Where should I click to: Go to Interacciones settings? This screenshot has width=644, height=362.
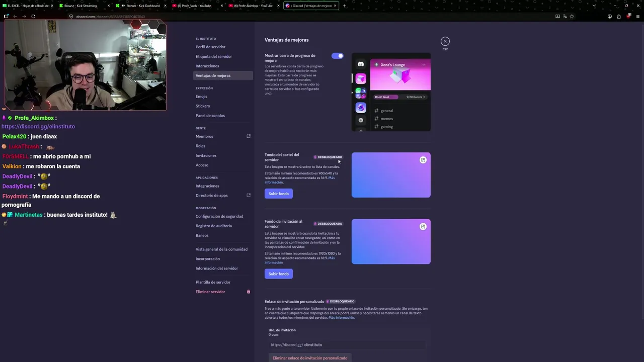point(223,66)
